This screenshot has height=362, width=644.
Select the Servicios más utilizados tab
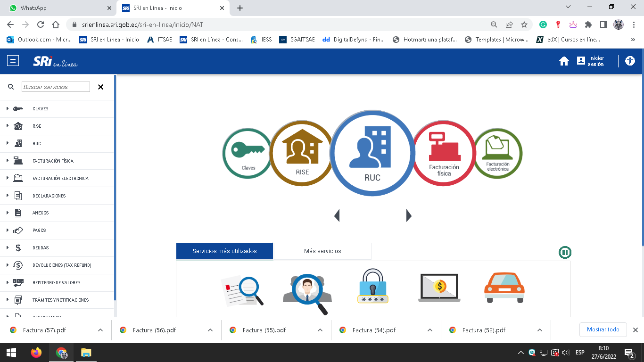point(224,251)
